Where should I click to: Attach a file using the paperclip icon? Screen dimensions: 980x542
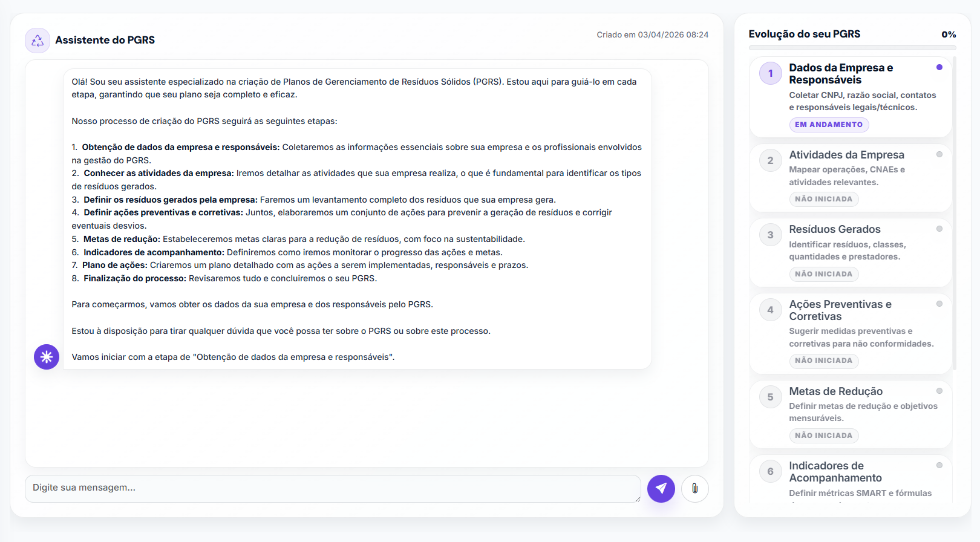[x=694, y=488]
